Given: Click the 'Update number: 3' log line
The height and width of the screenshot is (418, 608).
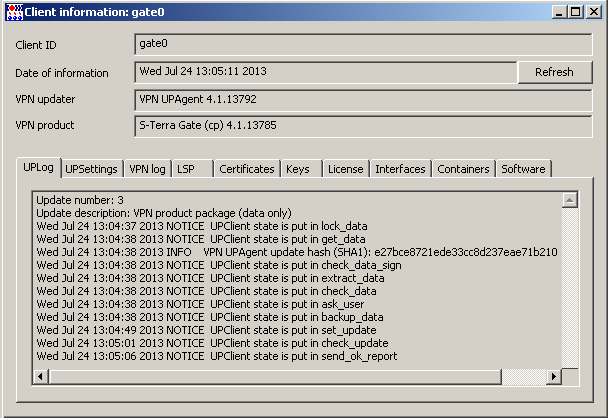Looking at the screenshot, I should [80, 200].
